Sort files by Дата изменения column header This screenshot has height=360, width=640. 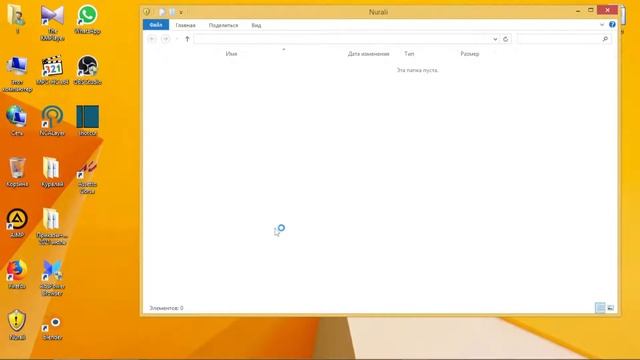pyautogui.click(x=369, y=53)
